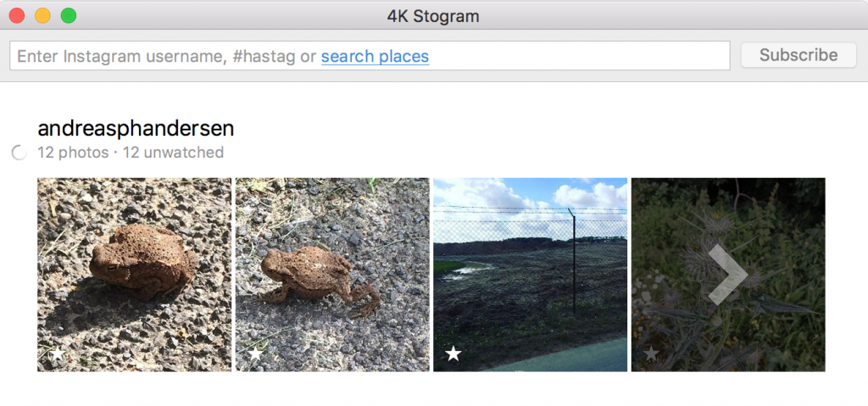Open the walking toad thumbnail
868x406 pixels.
tap(332, 275)
